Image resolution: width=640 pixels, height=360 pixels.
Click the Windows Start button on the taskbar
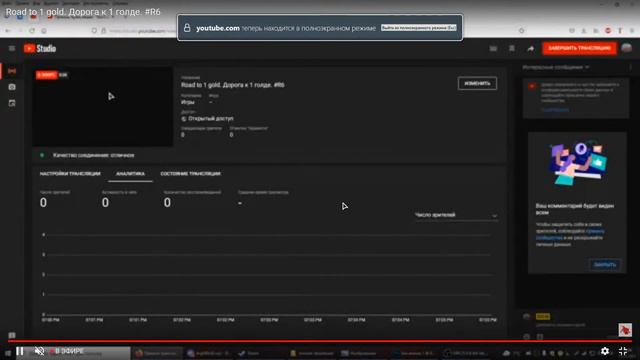coord(7,352)
